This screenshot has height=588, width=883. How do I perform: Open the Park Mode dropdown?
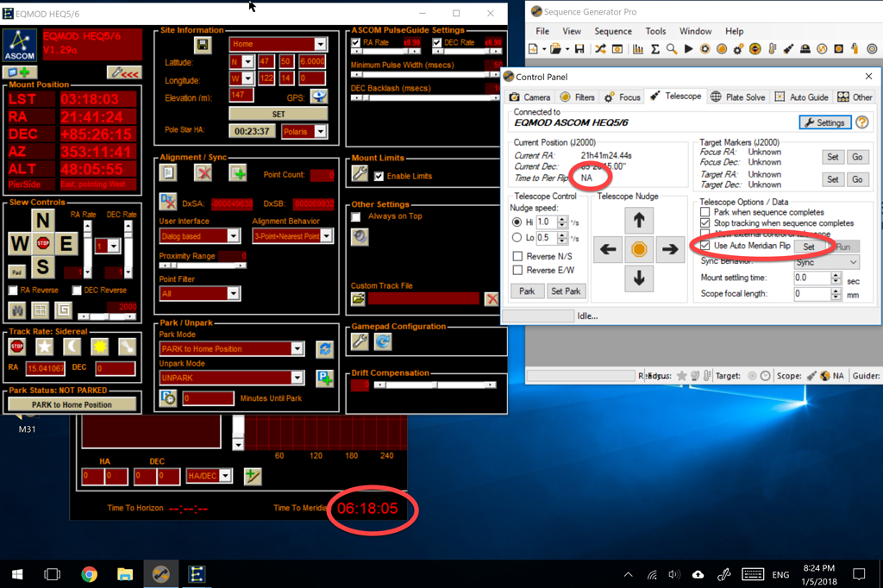(297, 349)
